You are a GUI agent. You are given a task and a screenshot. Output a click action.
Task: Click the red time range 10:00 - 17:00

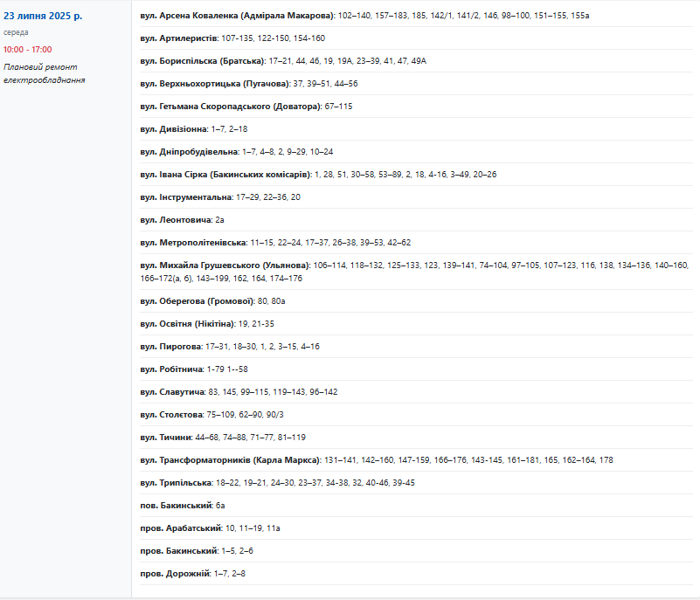click(x=27, y=50)
